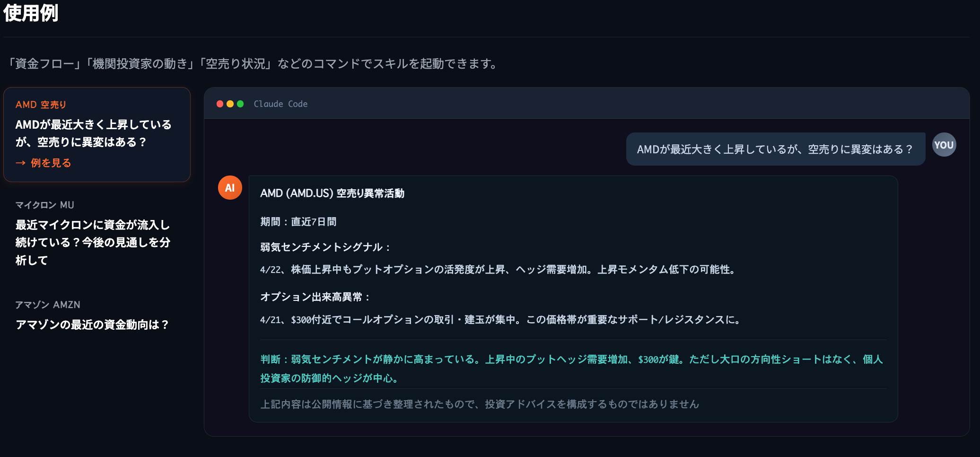
Task: Click the マイクロン MU gray label
Action: click(45, 205)
